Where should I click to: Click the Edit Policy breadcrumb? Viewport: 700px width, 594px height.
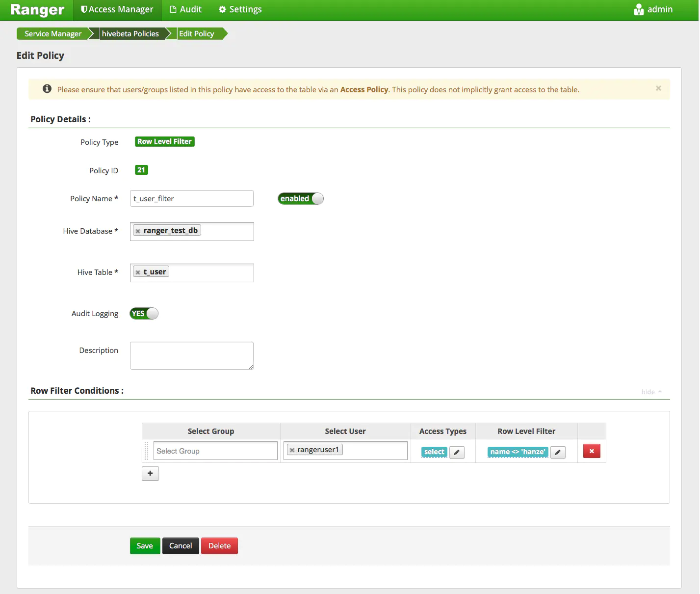point(197,34)
